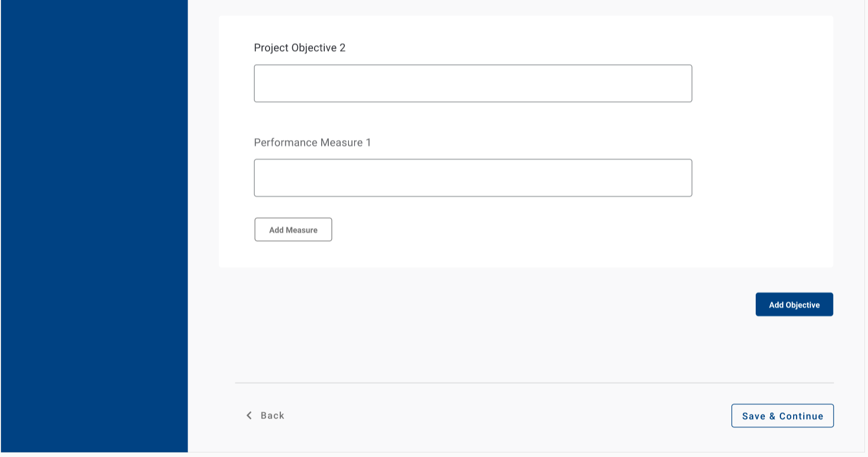Focus the Performance Measure 1 input box
This screenshot has height=457, width=868.
(x=472, y=178)
